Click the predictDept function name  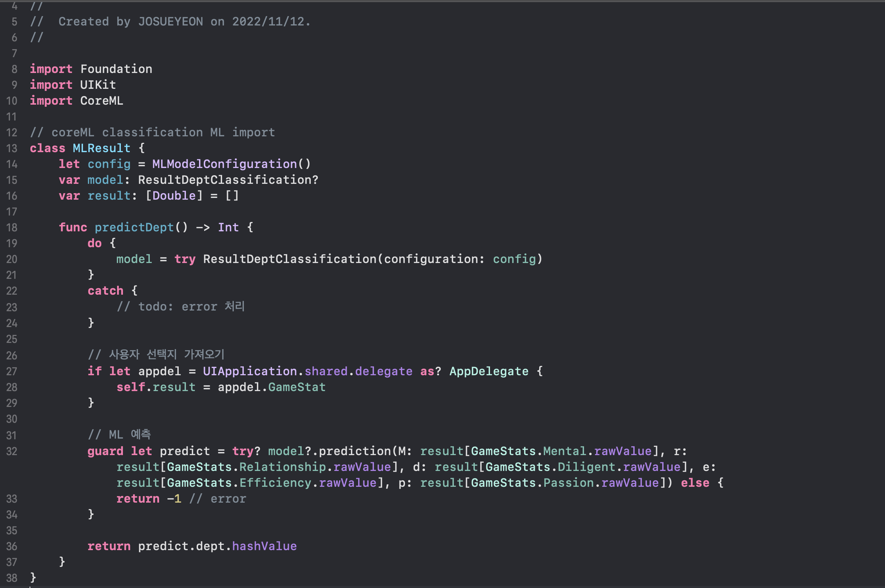pos(134,227)
